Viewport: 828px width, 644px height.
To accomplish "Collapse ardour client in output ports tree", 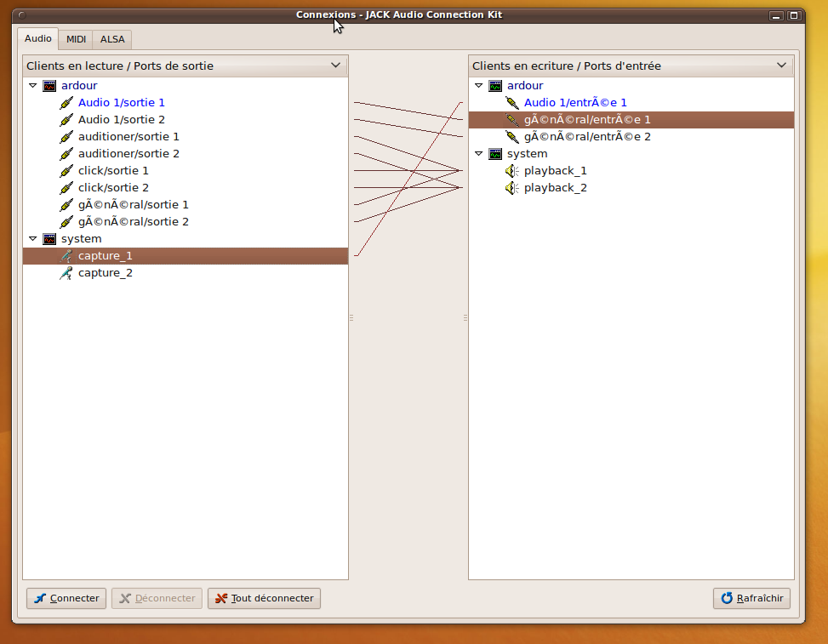I will coord(32,86).
